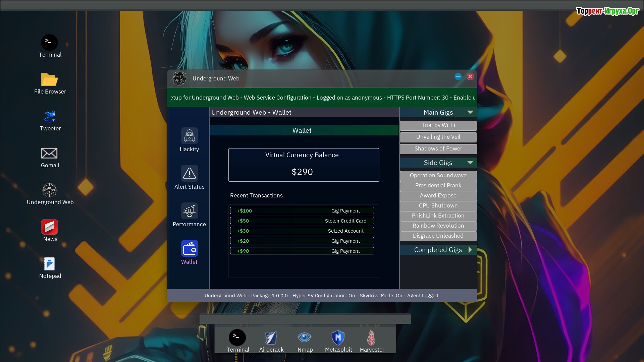Screen dimensions: 644x362
Task: Launch Nmap eye icon in dock
Action: point(305,338)
